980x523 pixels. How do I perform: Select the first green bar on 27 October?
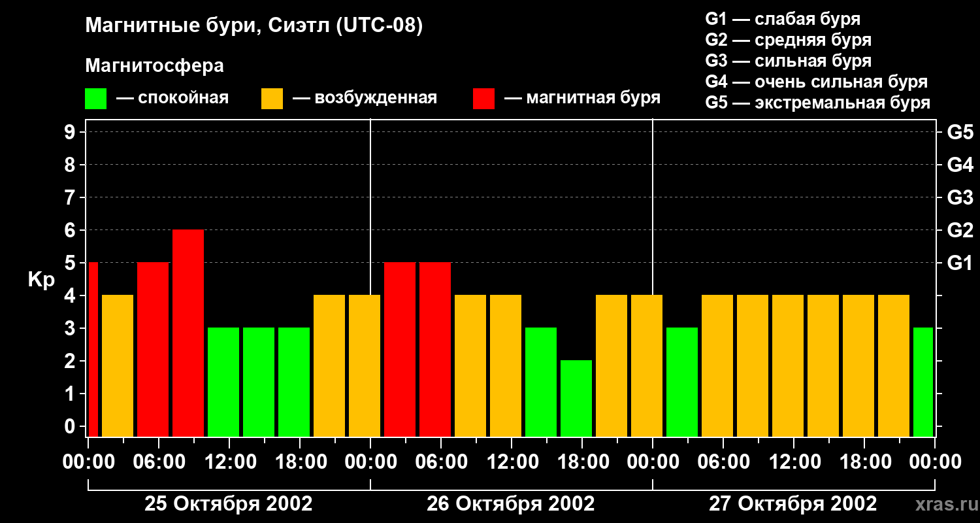pos(682,382)
